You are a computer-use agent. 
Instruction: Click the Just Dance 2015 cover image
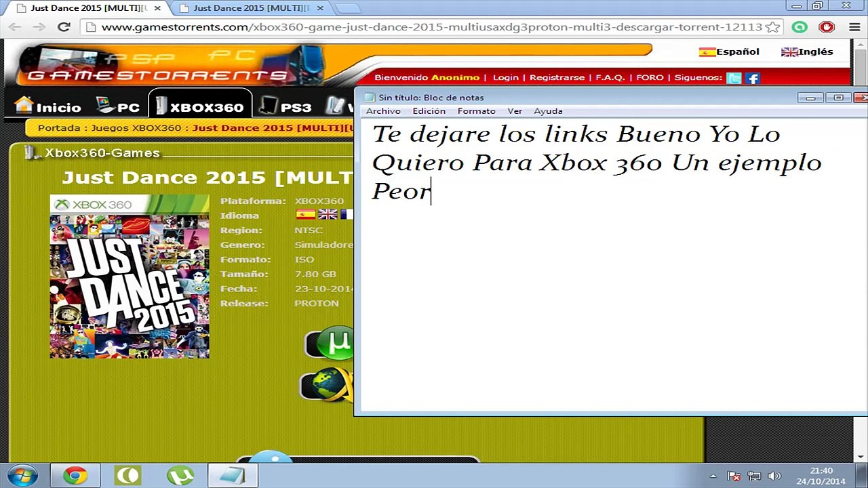click(130, 277)
